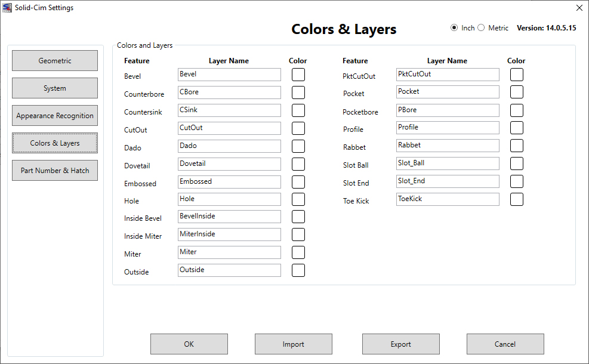589x364 pixels.
Task: Pick the color for the Pocketbore feature
Action: click(517, 110)
